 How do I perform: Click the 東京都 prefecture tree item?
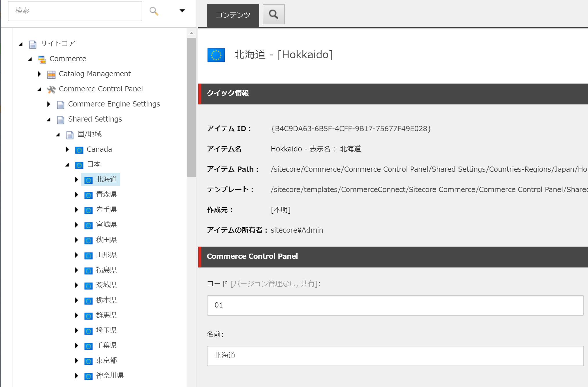[107, 360]
